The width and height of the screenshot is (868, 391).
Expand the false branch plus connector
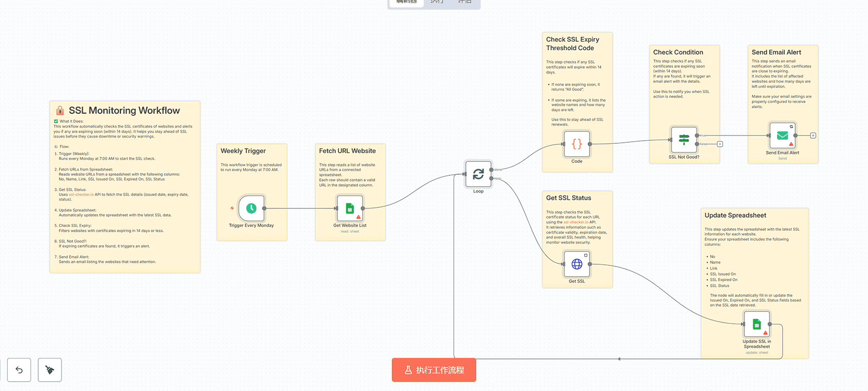[720, 144]
